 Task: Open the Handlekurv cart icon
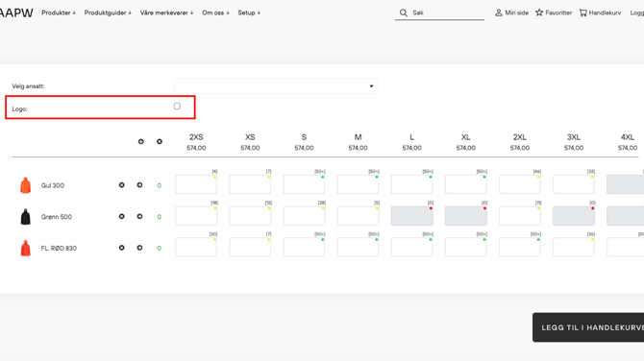tap(582, 12)
